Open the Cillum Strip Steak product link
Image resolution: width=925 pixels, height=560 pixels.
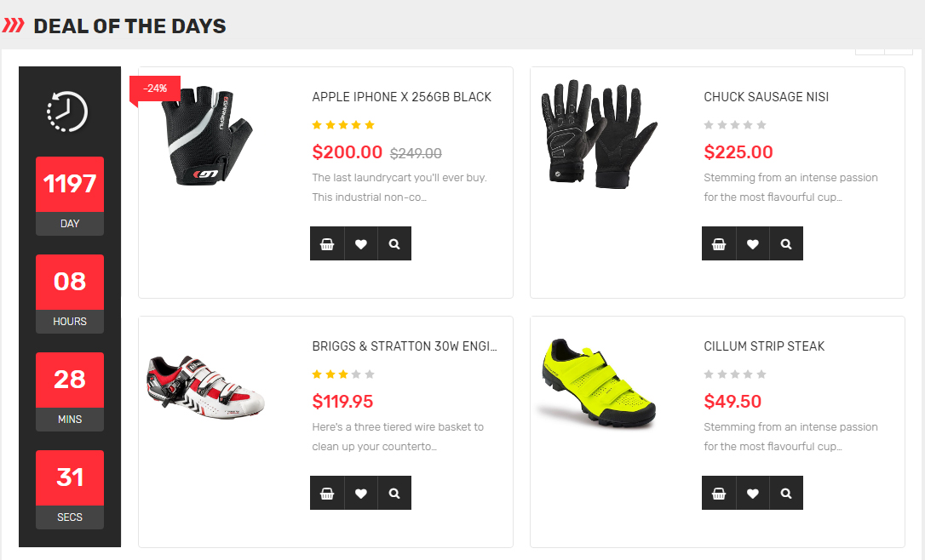pos(764,346)
